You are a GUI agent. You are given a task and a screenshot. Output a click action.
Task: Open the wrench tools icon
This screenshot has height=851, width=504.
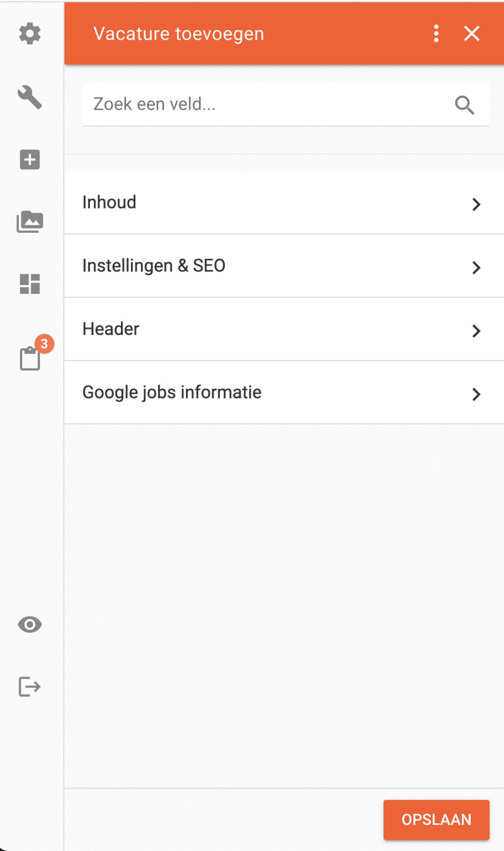tap(30, 97)
